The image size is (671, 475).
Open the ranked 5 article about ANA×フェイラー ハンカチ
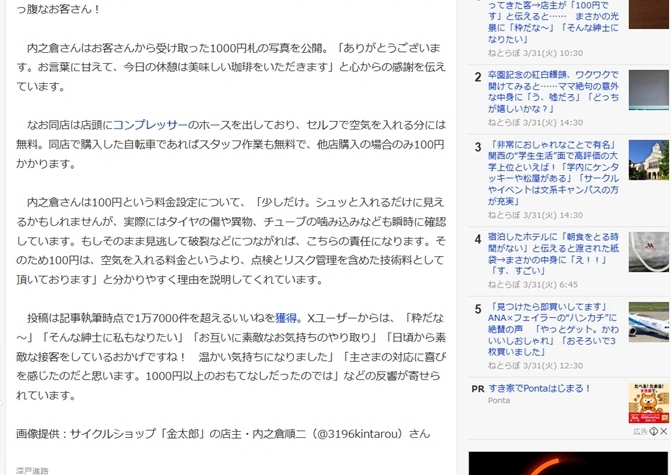click(x=553, y=330)
